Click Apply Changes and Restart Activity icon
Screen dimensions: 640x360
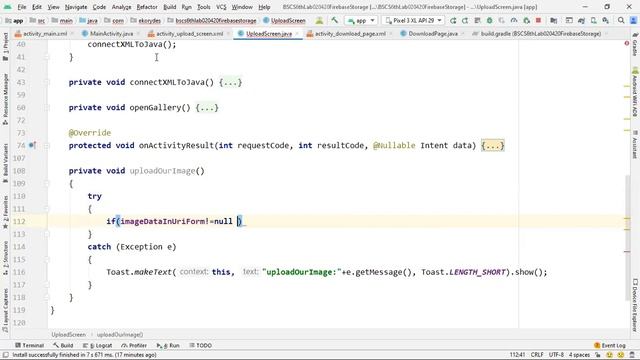[x=453, y=20]
